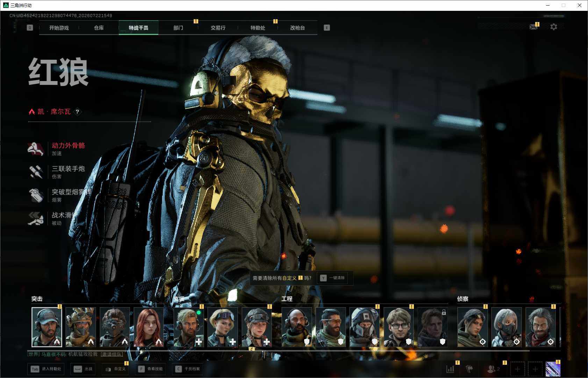The width and height of the screenshot is (588, 378).
Task: Switch to the 仓库 tab
Action: [x=99, y=28]
